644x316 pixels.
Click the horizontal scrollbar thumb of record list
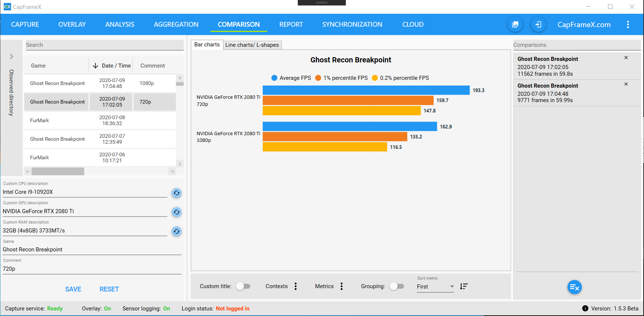point(58,171)
